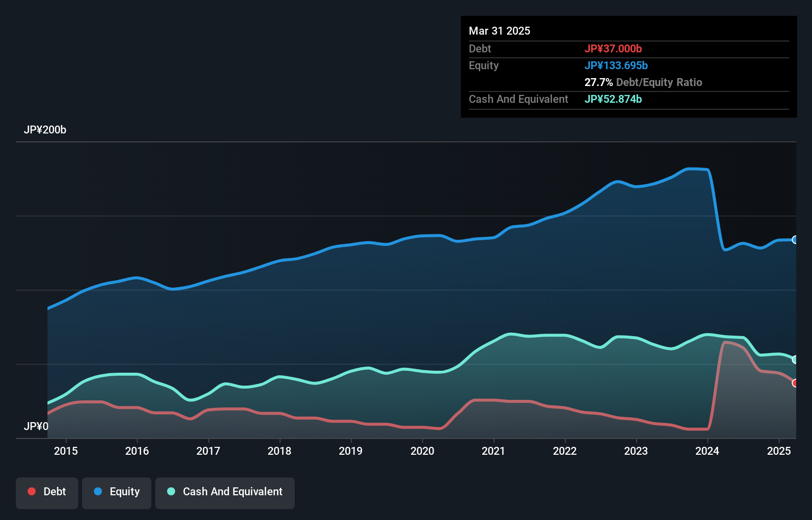Toggle the Equity series visibility
This screenshot has height=520, width=812.
(x=117, y=492)
